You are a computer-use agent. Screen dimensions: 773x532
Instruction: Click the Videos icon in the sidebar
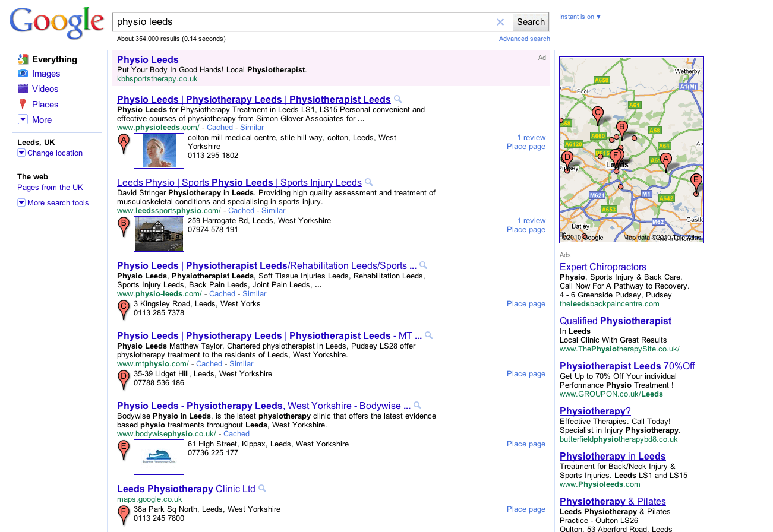pyautogui.click(x=23, y=89)
